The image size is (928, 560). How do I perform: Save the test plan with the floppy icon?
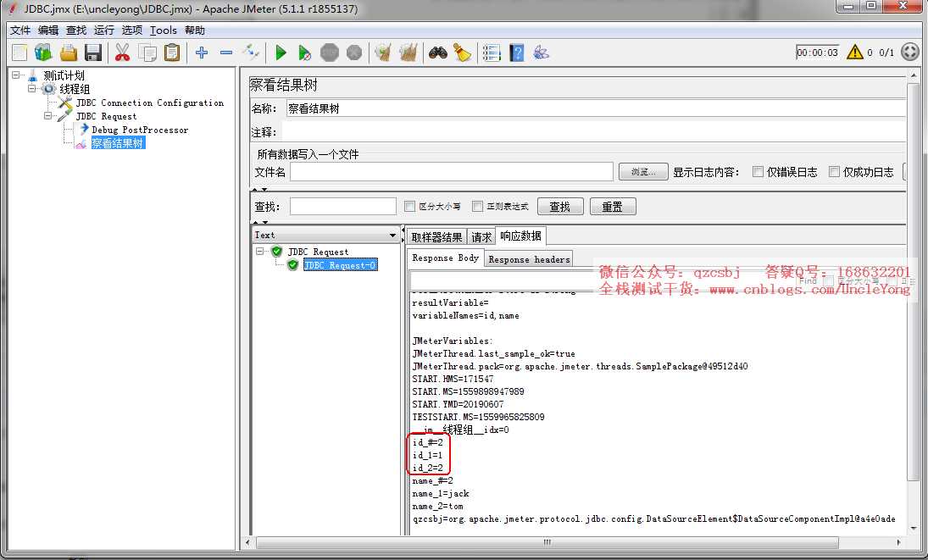point(93,53)
